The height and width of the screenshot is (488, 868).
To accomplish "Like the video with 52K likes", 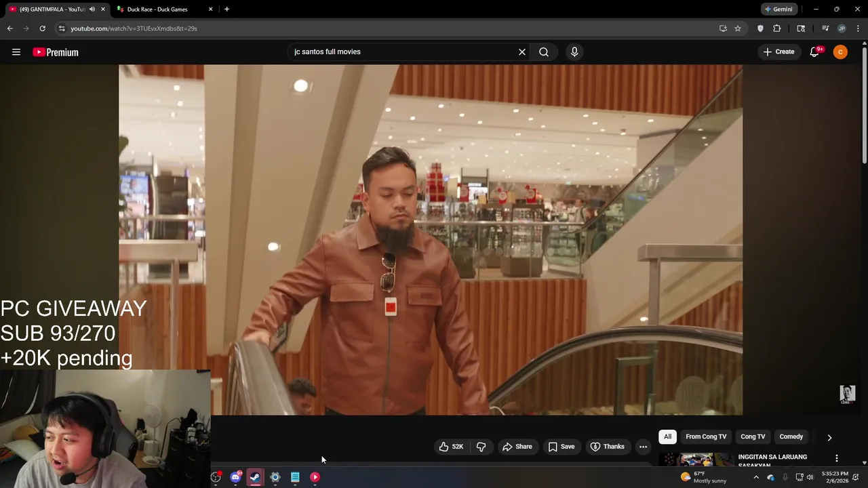I will (451, 447).
